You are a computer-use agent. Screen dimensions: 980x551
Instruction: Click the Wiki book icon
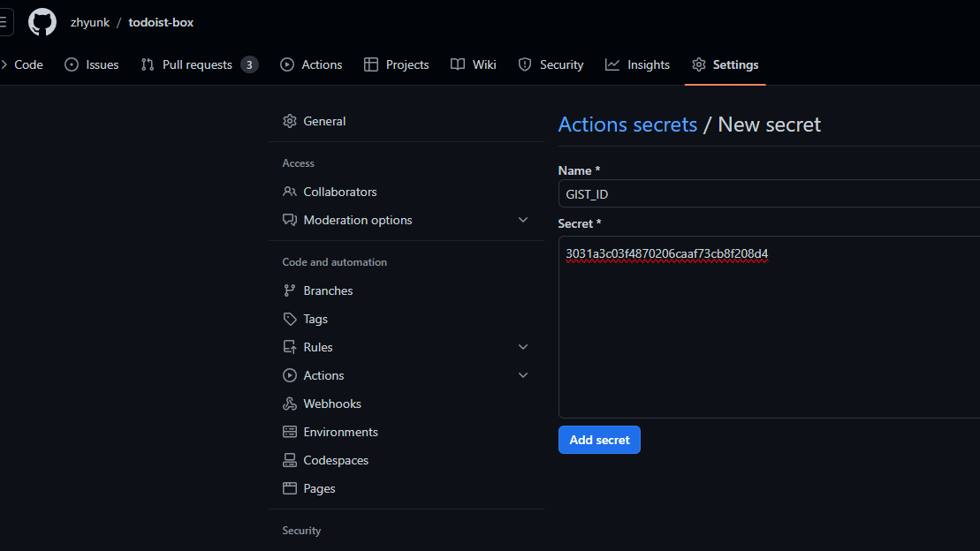pyautogui.click(x=458, y=65)
